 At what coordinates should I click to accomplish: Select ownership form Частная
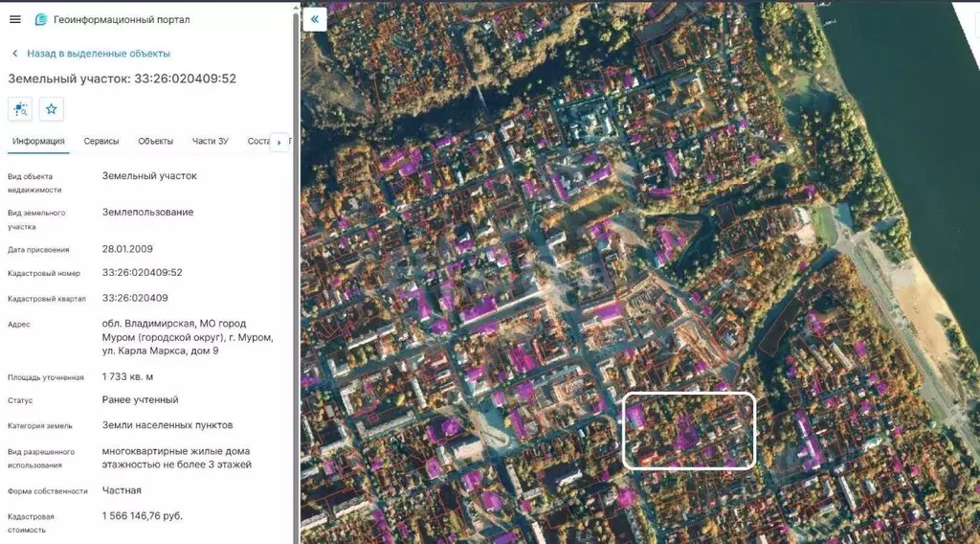122,491
